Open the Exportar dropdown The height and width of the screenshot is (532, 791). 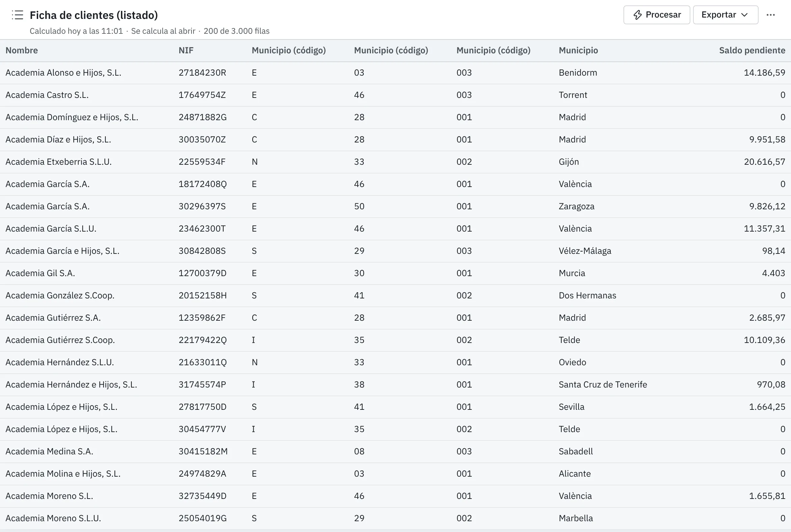click(725, 15)
